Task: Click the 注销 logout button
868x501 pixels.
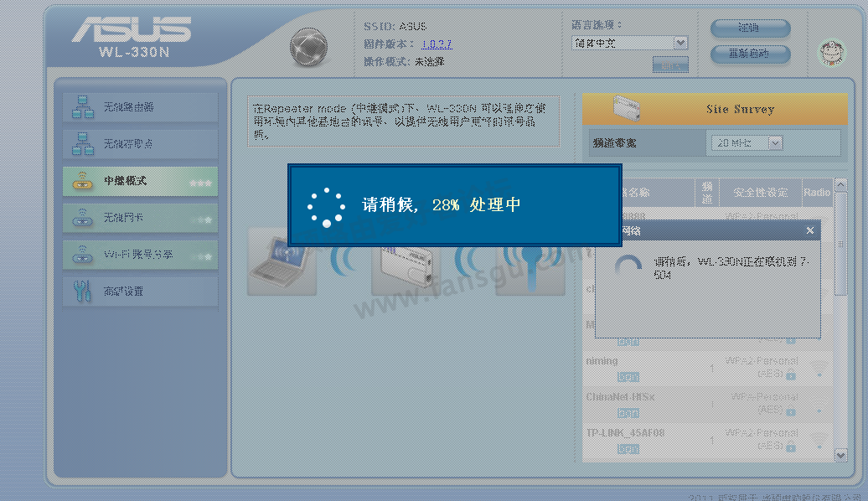Action: [750, 28]
